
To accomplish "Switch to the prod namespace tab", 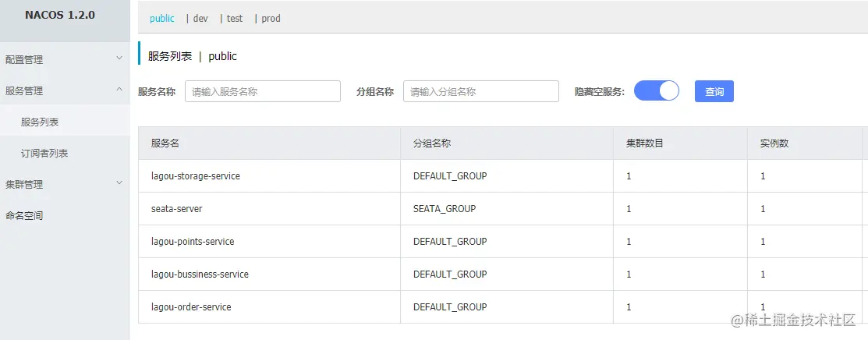I will tap(271, 18).
